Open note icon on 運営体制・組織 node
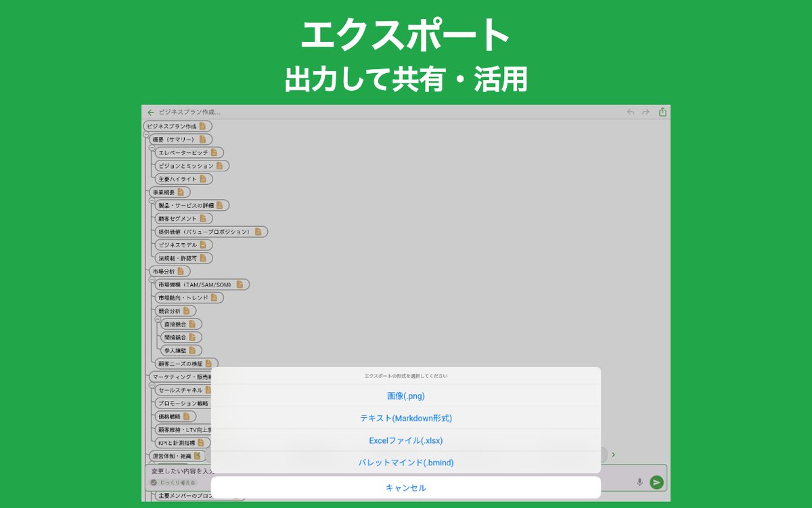 point(197,456)
